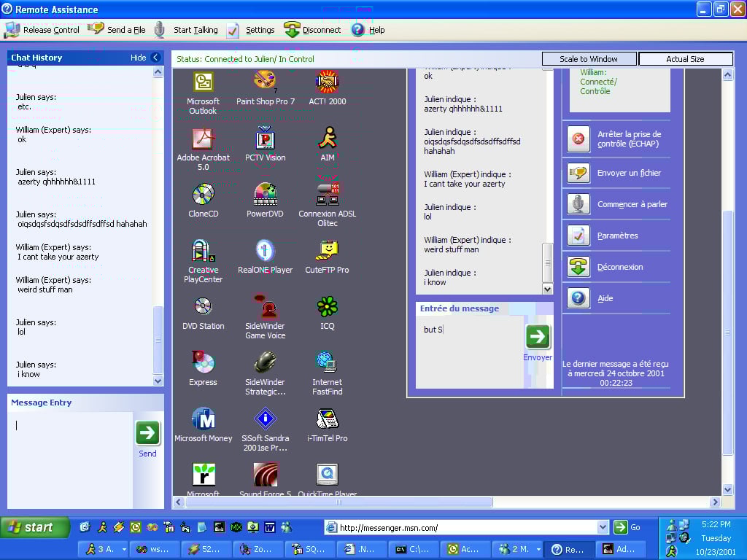Open the Paint Shop Pro 7 icon
747x560 pixels.
[x=265, y=82]
